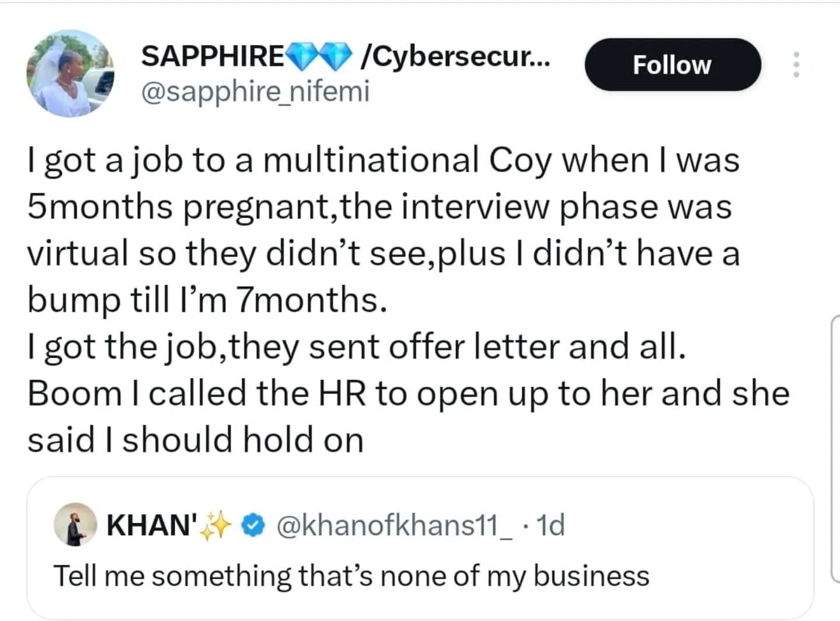This screenshot has height=621, width=840.
Task: Click the 'Boom I called the HR' line
Action: pyautogui.click(x=407, y=393)
